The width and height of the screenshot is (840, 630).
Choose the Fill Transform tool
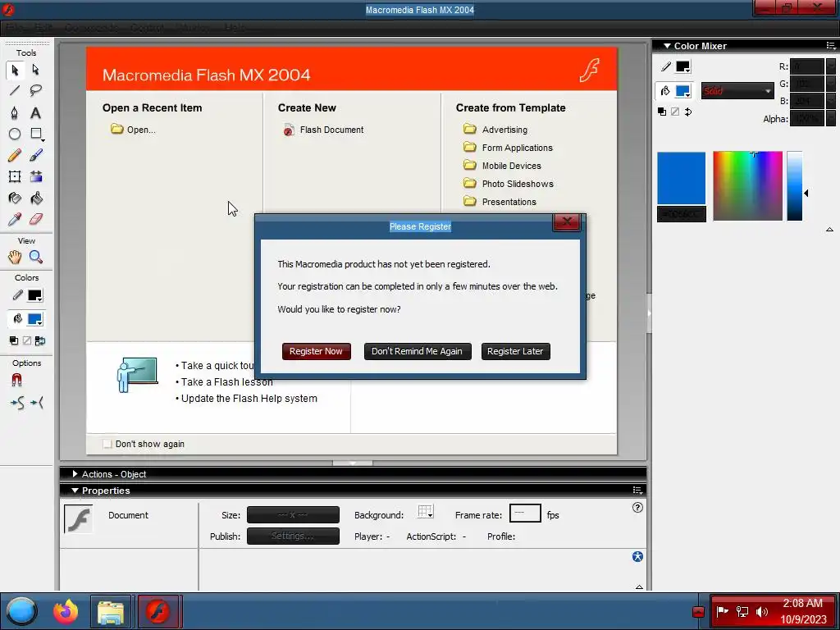tap(36, 177)
